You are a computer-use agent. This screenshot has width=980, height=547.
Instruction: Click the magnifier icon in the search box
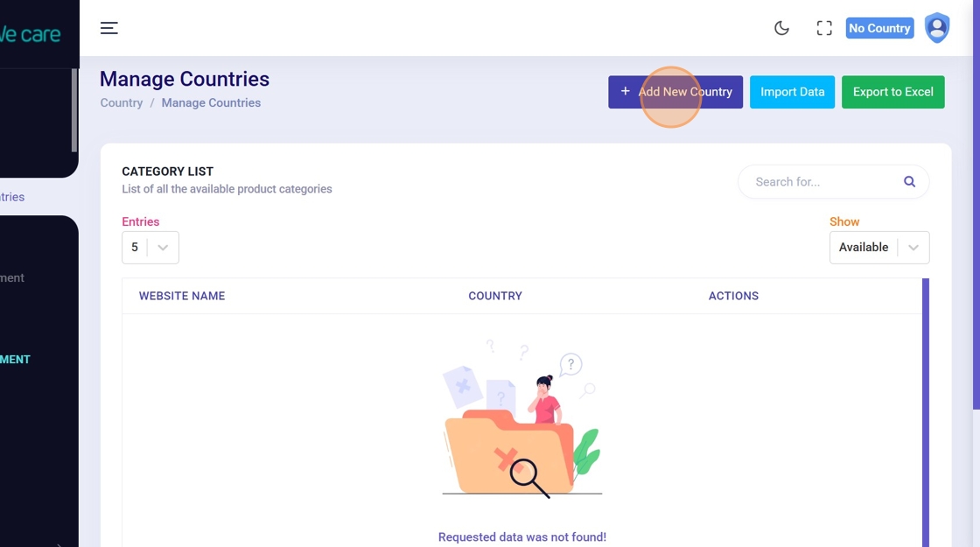tap(909, 182)
